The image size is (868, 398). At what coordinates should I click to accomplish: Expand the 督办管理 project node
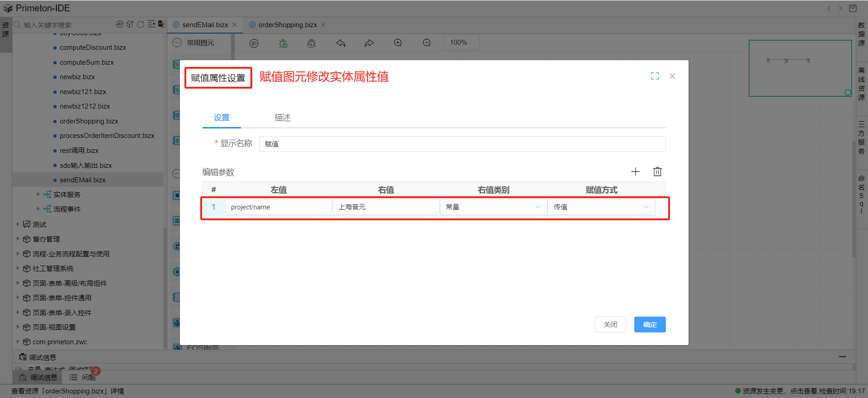pos(18,239)
